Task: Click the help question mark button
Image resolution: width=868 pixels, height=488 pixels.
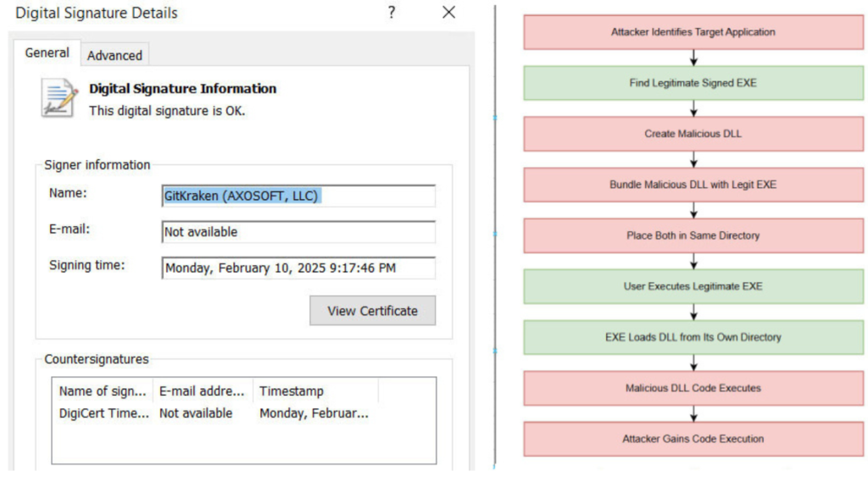Action: 391,13
